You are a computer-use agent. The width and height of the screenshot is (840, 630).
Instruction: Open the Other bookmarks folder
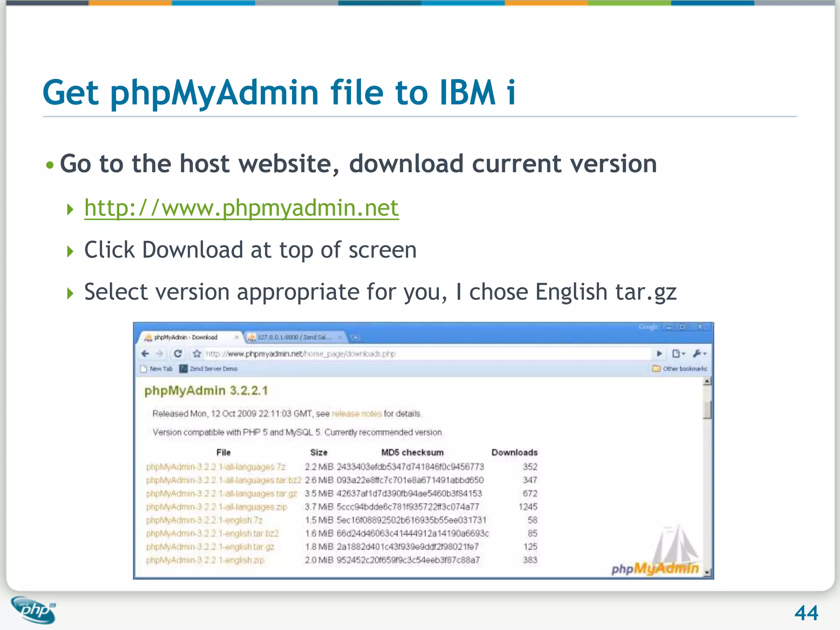[680, 369]
